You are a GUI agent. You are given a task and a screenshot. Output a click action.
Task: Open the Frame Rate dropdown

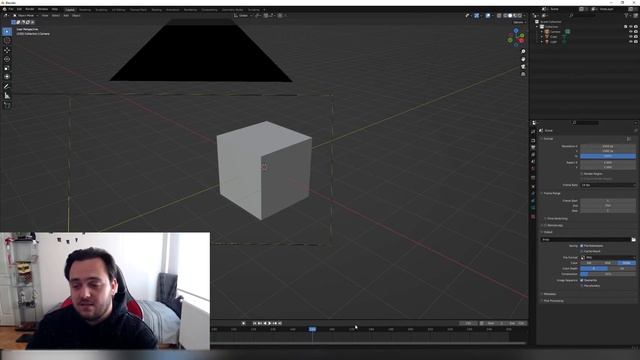click(608, 185)
